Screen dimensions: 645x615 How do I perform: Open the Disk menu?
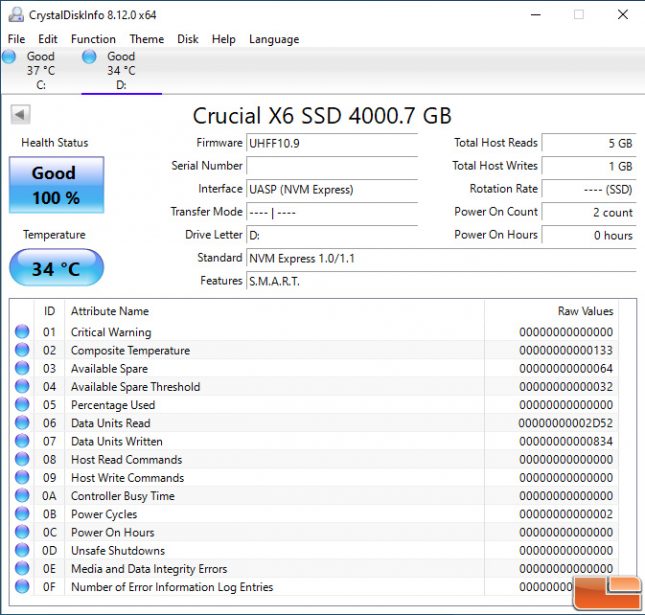(x=188, y=39)
